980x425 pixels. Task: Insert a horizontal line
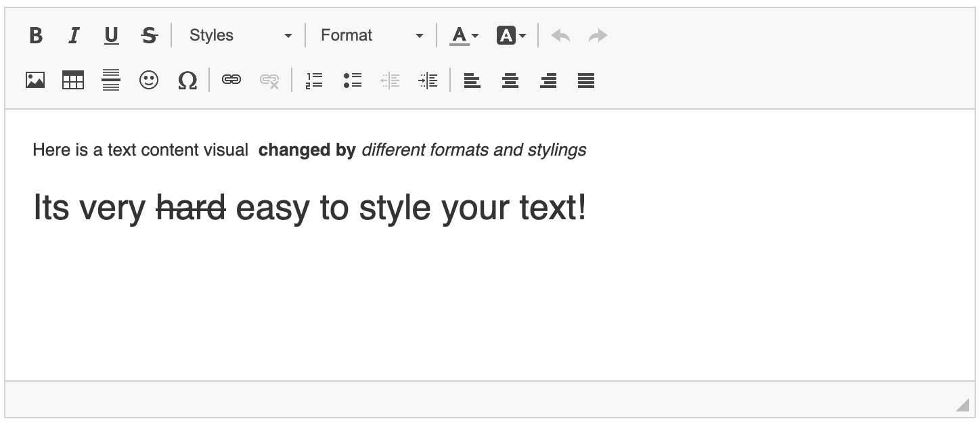(111, 80)
